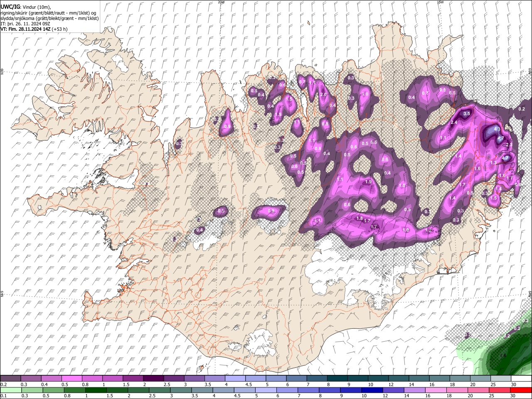
Task: Click the 'slydda/snjókoma (grátt/bleikt/grænt' legend description line
Action: 49,18
